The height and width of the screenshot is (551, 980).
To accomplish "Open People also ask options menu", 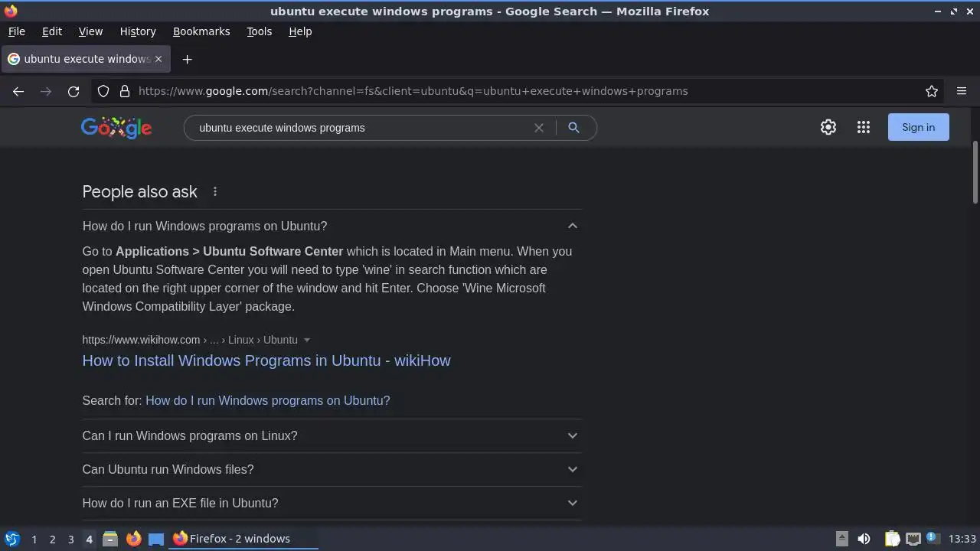I will pyautogui.click(x=215, y=191).
